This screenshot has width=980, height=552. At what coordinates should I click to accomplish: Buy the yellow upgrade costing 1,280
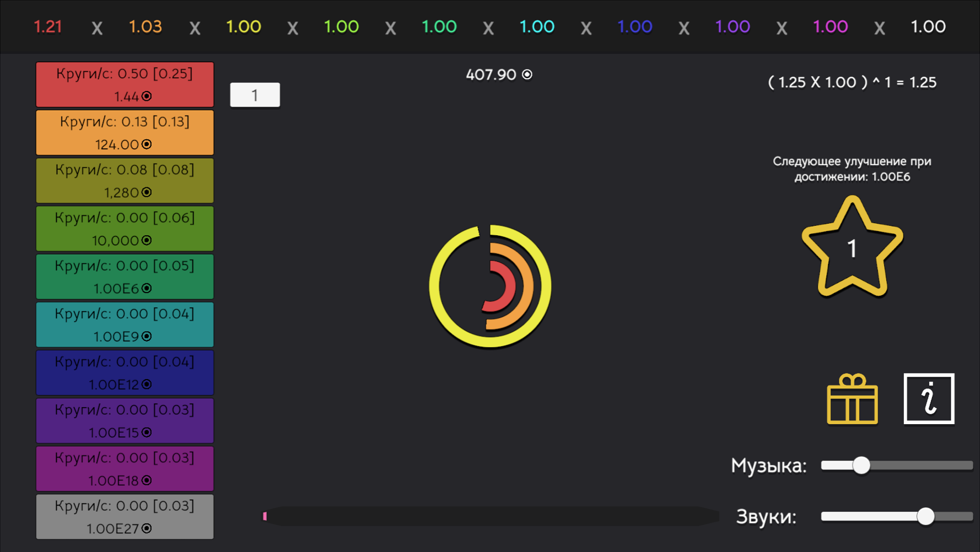125,180
